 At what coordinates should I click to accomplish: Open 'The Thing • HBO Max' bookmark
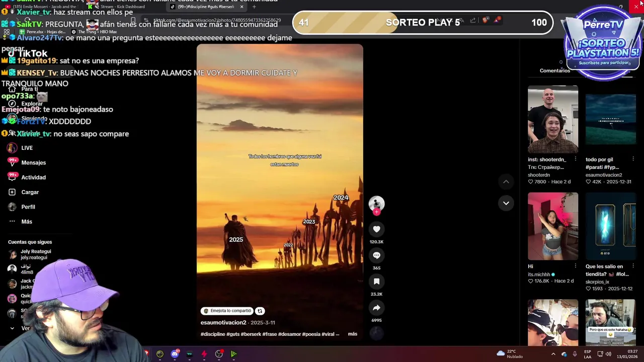[94, 32]
